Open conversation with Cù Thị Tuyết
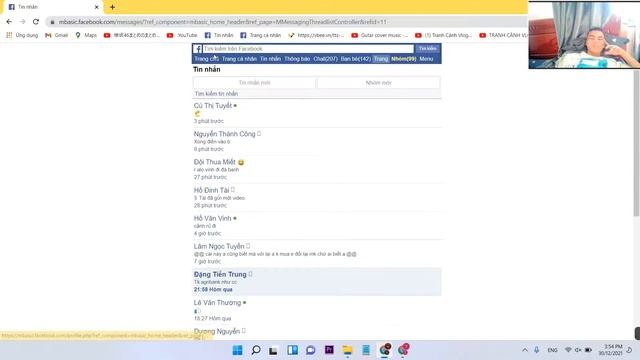This screenshot has height=360, width=640. coord(213,106)
